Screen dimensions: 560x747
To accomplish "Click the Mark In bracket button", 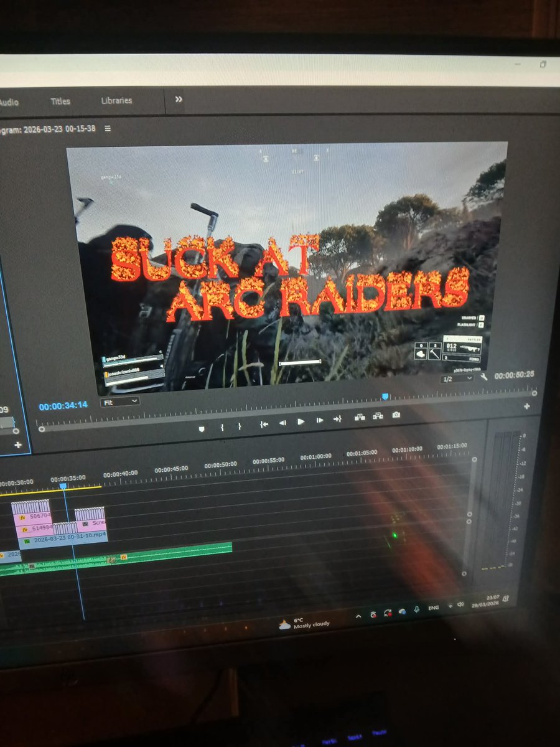I will click(x=222, y=427).
